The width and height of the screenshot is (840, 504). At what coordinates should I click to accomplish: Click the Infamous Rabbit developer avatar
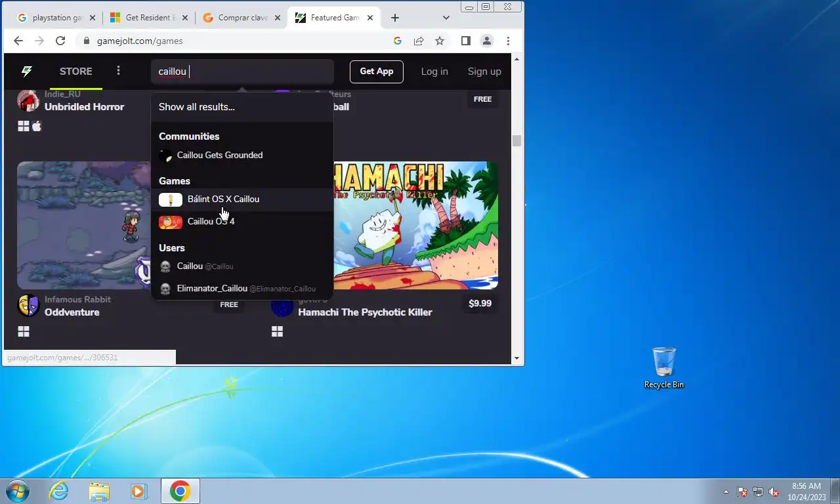28,306
